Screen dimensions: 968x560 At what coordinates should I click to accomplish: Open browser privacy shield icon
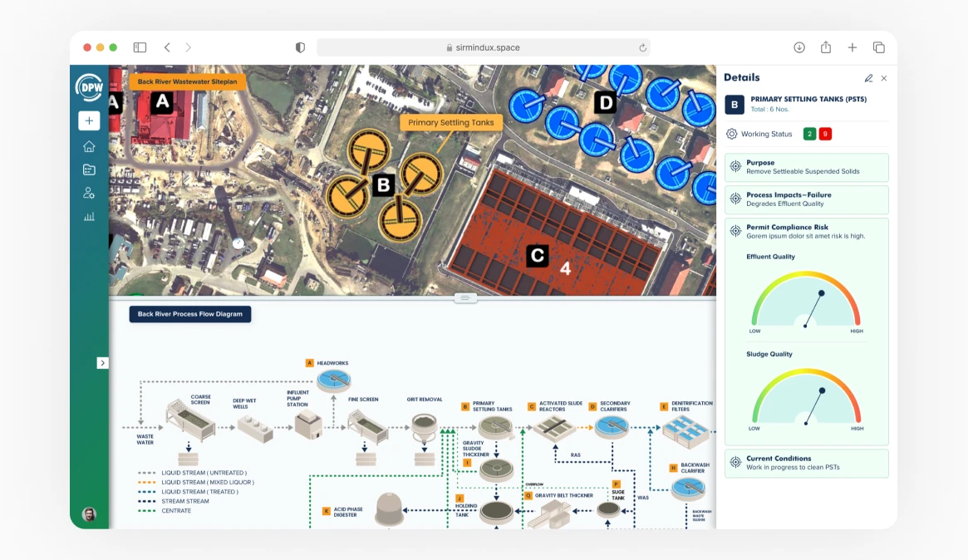click(x=300, y=47)
